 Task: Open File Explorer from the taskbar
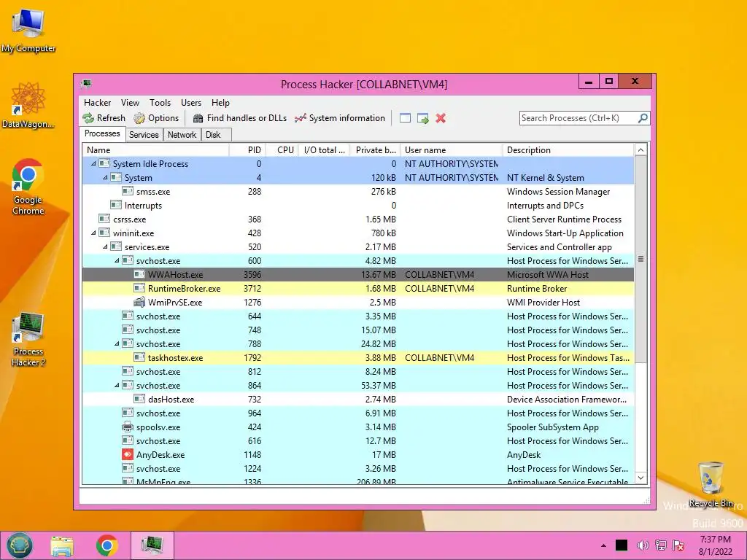63,545
